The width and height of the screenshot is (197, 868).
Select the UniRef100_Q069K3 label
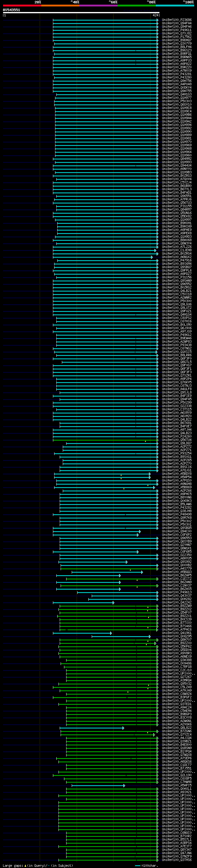pos(176,501)
